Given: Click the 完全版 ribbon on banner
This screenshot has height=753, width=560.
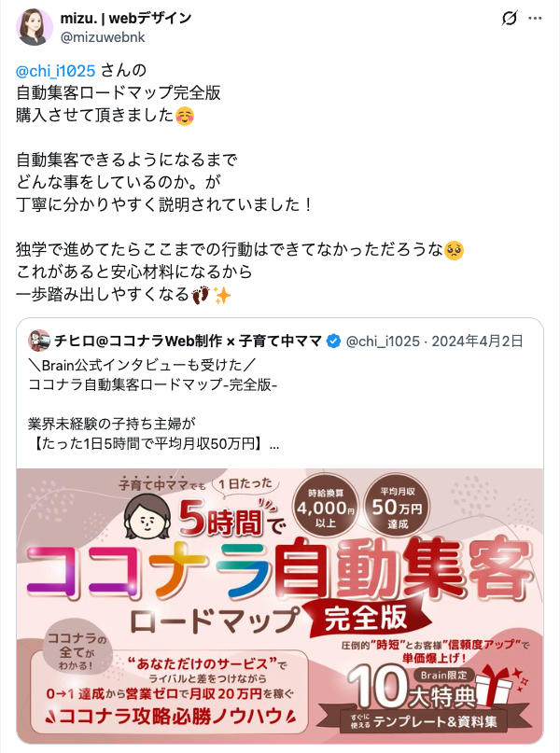Looking at the screenshot, I should point(366,618).
